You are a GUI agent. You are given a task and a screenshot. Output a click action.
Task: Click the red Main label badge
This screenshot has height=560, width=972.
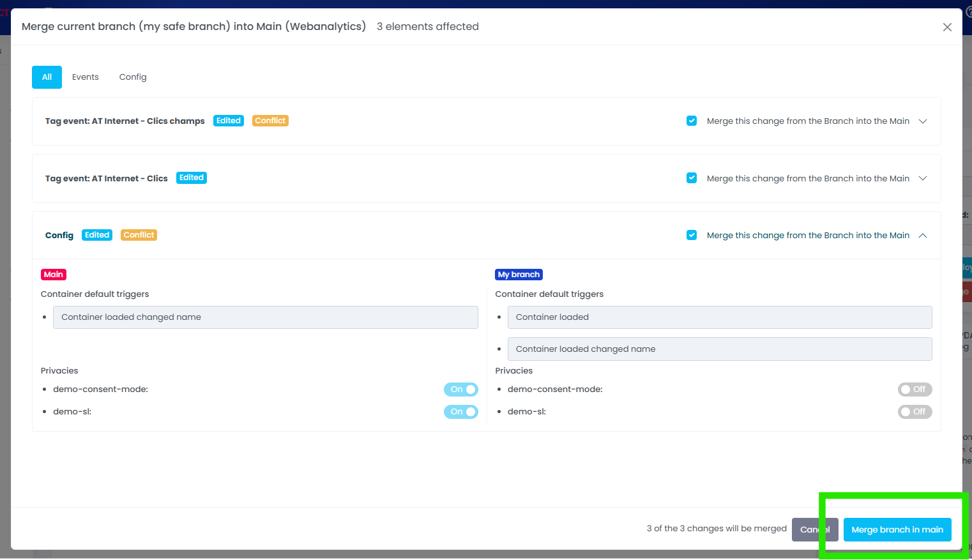54,275
